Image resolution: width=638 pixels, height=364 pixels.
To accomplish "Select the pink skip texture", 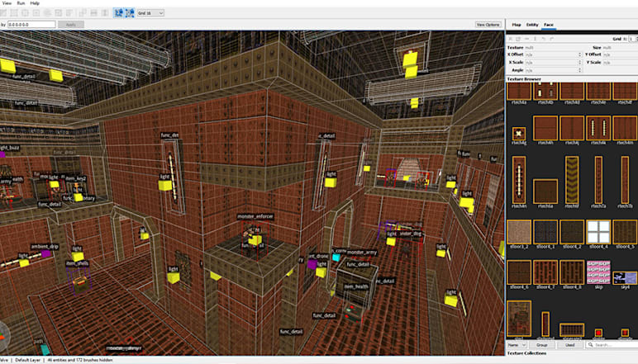I will (x=598, y=272).
